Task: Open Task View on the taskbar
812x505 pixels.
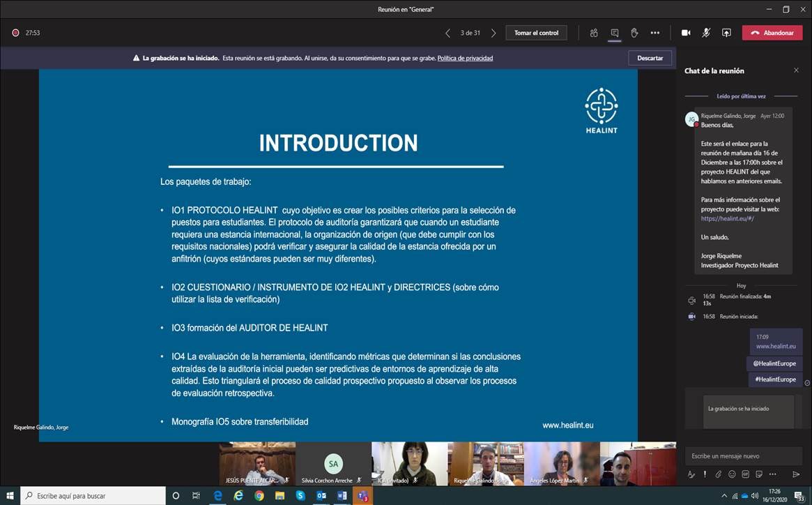Action: (196, 496)
